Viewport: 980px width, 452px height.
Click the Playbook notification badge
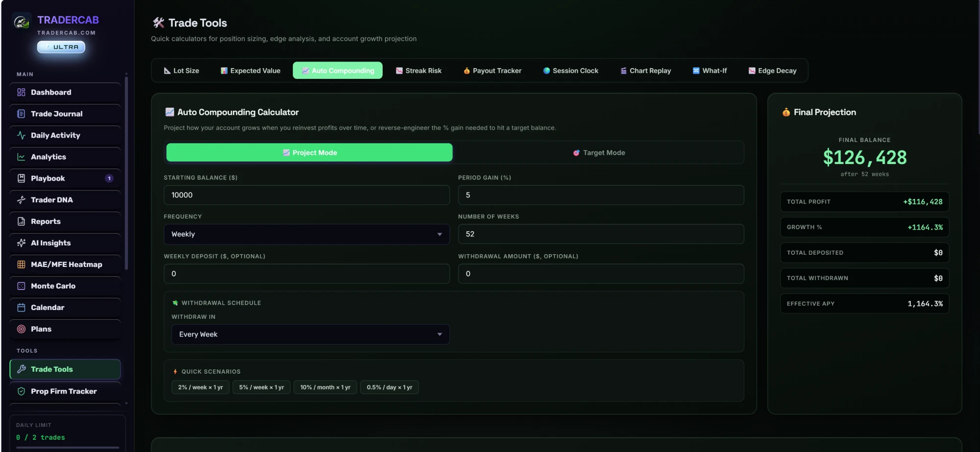coord(109,178)
